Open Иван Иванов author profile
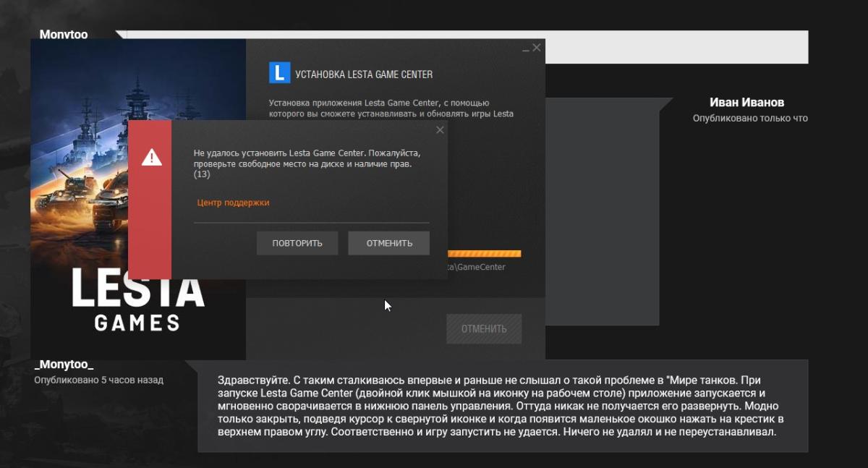 (x=746, y=102)
